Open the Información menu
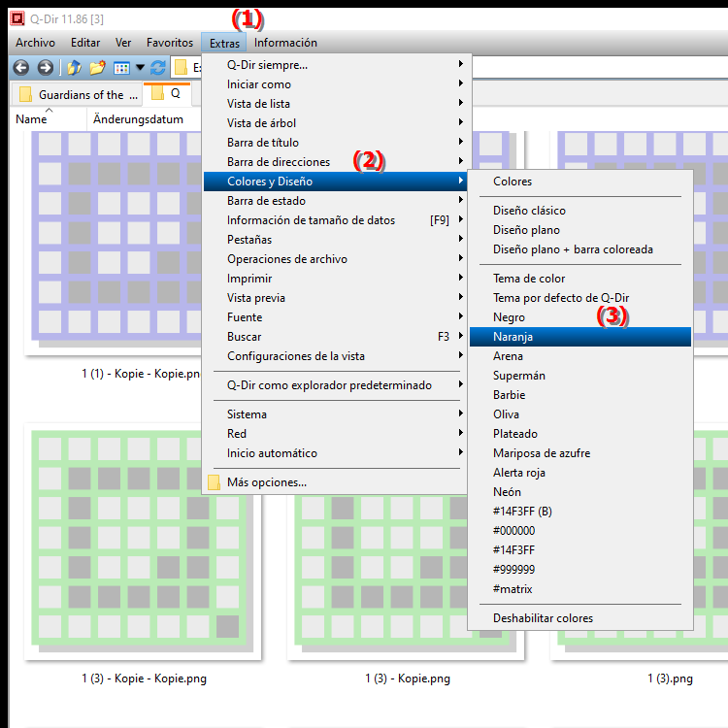The image size is (728, 728). pyautogui.click(x=285, y=43)
